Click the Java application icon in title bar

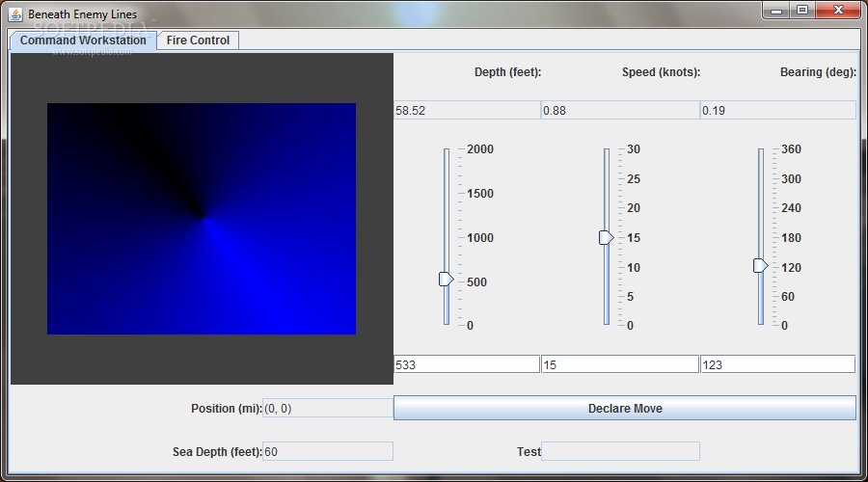click(15, 13)
